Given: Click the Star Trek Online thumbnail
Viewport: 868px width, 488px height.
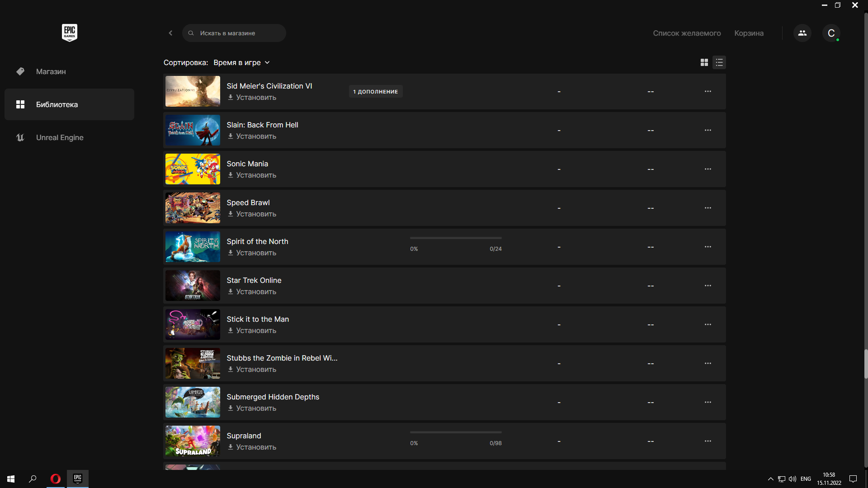Looking at the screenshot, I should [193, 286].
